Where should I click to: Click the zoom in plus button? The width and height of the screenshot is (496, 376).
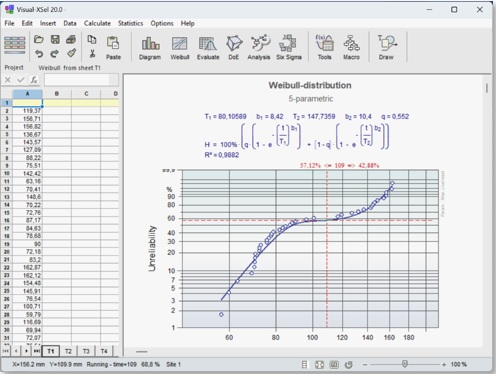[x=444, y=365]
